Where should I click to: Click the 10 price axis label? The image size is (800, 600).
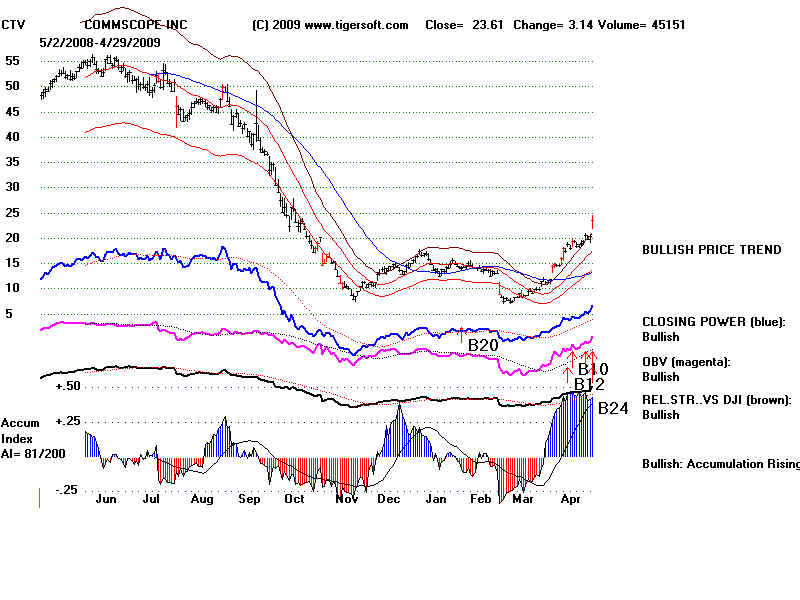(12, 287)
